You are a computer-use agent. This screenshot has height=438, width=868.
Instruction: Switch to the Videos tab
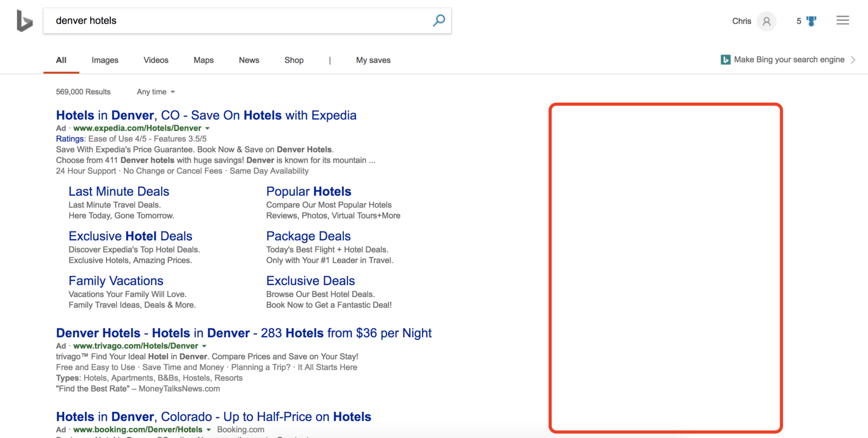click(156, 60)
